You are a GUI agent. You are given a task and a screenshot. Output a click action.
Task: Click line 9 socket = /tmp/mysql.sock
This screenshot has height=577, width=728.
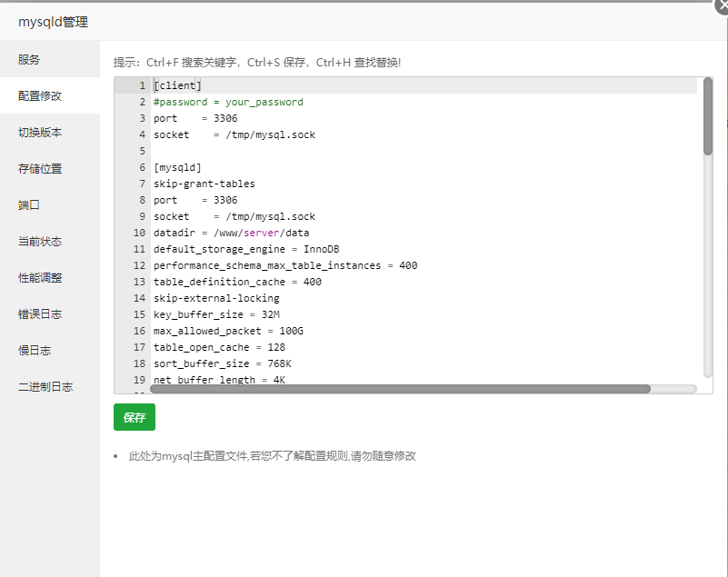[x=234, y=216]
